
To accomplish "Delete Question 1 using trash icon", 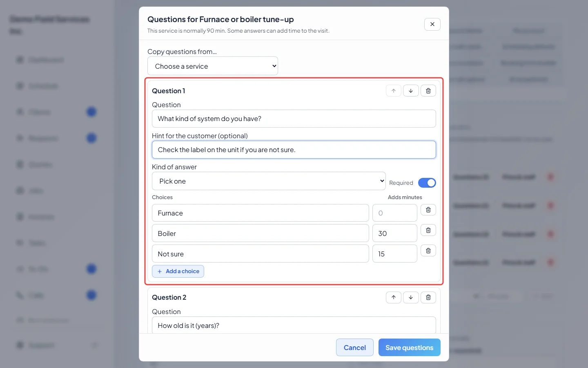I will pyautogui.click(x=428, y=91).
